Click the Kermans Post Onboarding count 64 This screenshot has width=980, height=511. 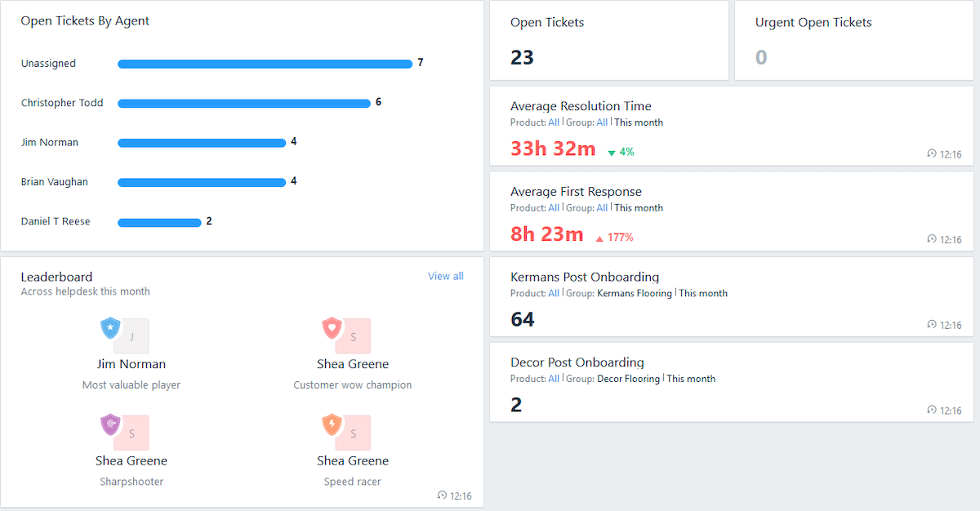(x=522, y=319)
